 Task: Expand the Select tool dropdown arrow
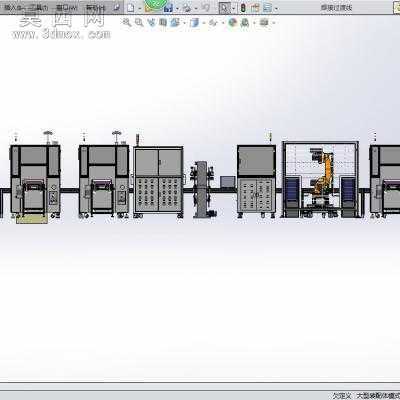234,8
